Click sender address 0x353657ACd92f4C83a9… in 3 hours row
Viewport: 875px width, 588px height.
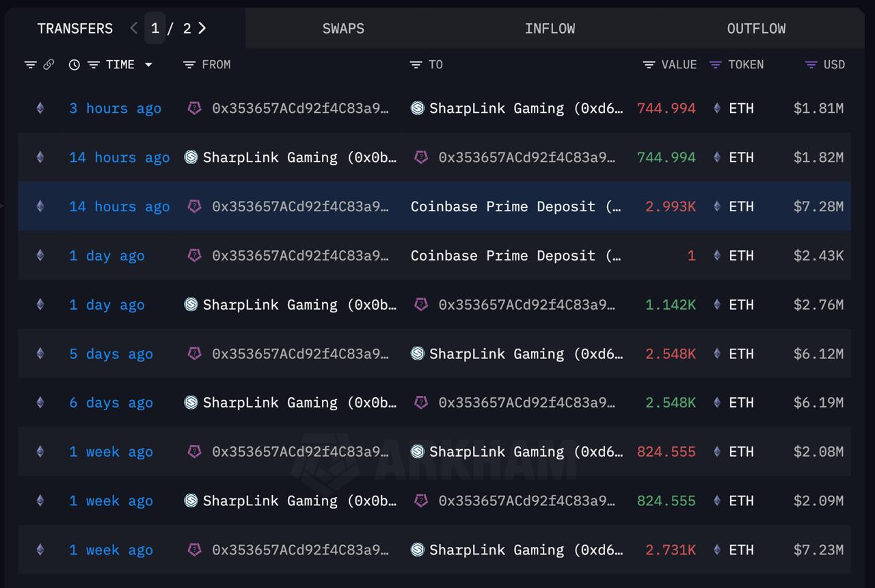pyautogui.click(x=300, y=108)
